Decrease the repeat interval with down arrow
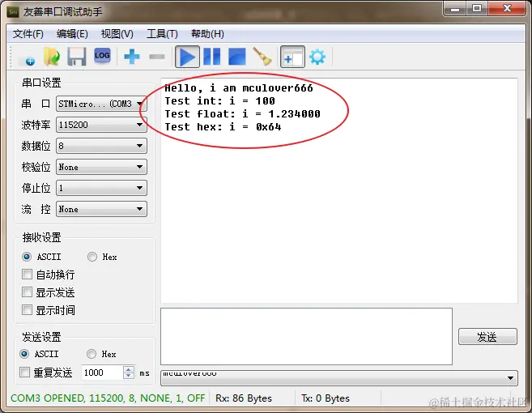This screenshot has width=532, height=413. point(129,376)
